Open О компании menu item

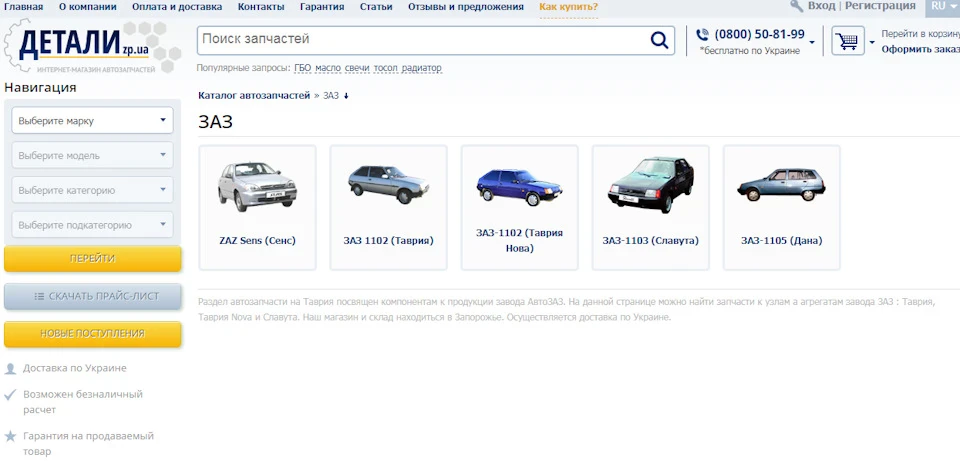point(88,7)
